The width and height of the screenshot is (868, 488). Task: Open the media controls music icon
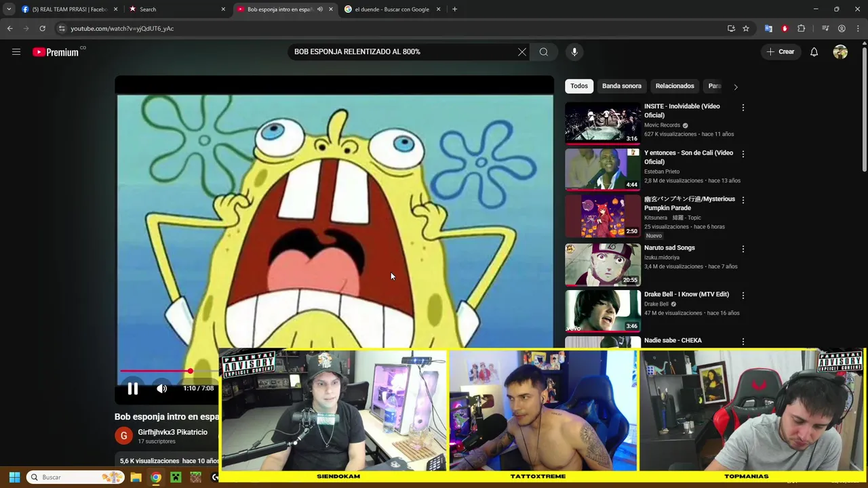(825, 28)
